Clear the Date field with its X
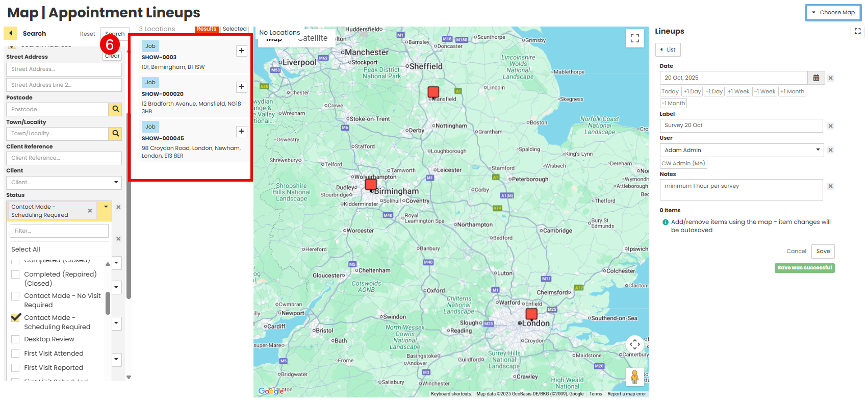The width and height of the screenshot is (868, 400). (830, 78)
